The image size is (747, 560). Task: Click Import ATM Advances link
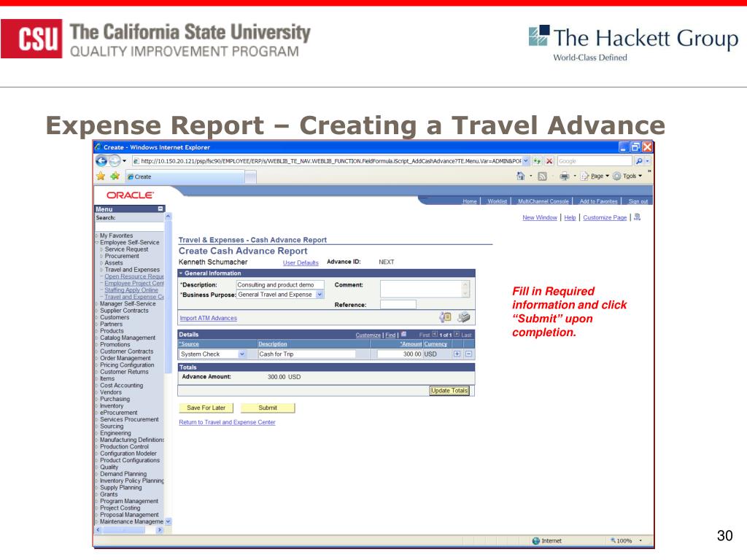pos(208,318)
